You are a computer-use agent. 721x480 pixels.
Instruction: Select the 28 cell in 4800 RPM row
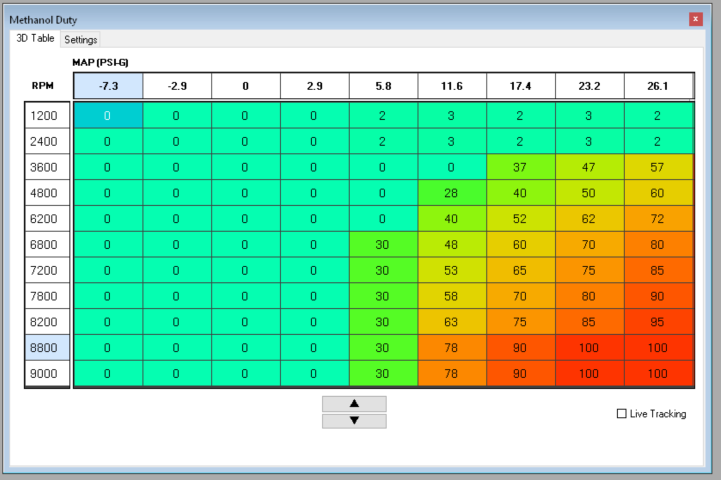(x=452, y=192)
